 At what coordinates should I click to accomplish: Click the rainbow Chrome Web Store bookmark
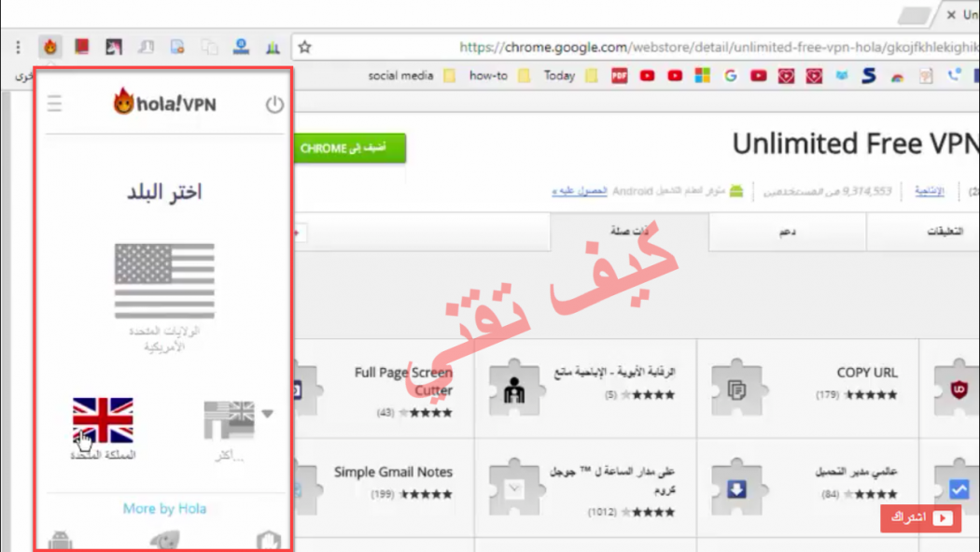pyautogui.click(x=898, y=77)
